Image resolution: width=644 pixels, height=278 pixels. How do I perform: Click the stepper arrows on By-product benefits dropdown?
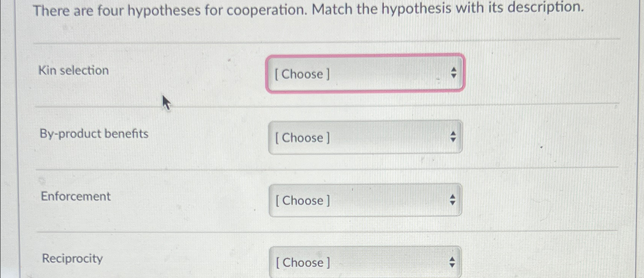pos(453,137)
